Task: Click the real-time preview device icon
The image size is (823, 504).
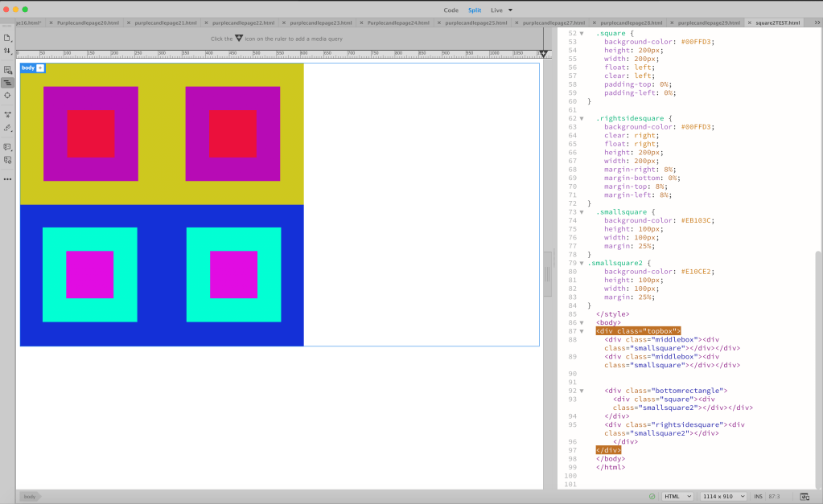Action: 804,496
